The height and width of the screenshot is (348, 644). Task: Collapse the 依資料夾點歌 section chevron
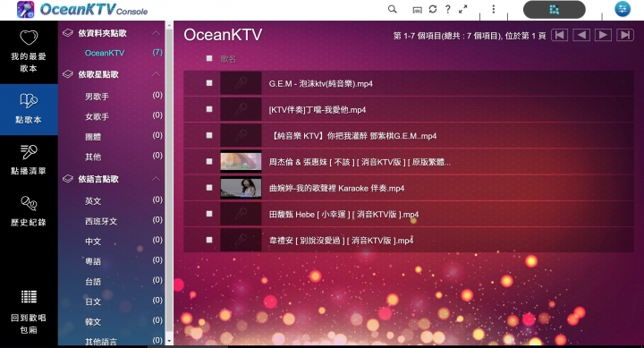[x=156, y=33]
